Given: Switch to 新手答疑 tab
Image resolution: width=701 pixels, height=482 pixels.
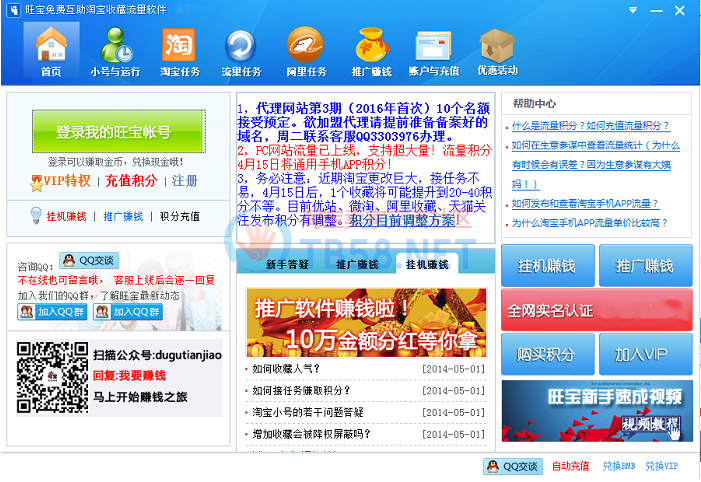Looking at the screenshot, I should (287, 265).
